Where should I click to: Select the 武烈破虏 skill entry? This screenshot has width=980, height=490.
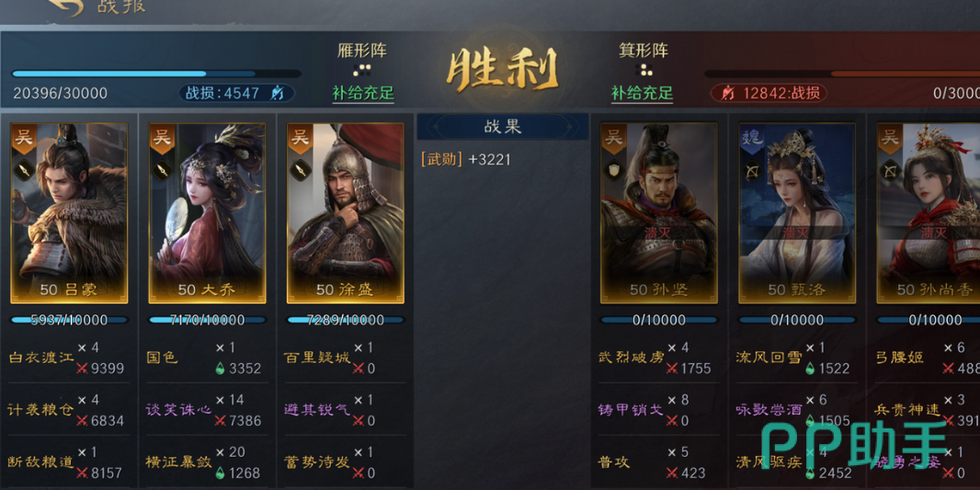pos(631,358)
